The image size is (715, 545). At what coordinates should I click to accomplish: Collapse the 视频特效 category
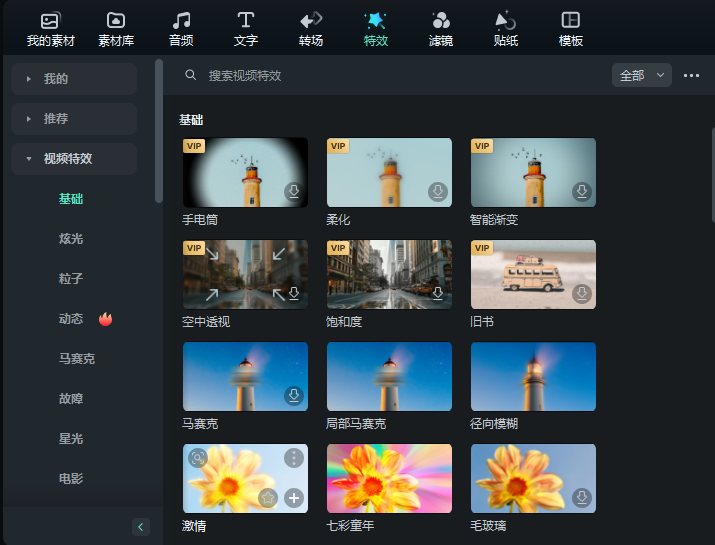coord(74,159)
